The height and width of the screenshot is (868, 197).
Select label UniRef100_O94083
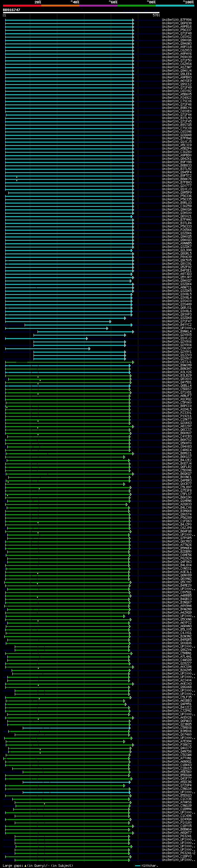click(x=177, y=446)
